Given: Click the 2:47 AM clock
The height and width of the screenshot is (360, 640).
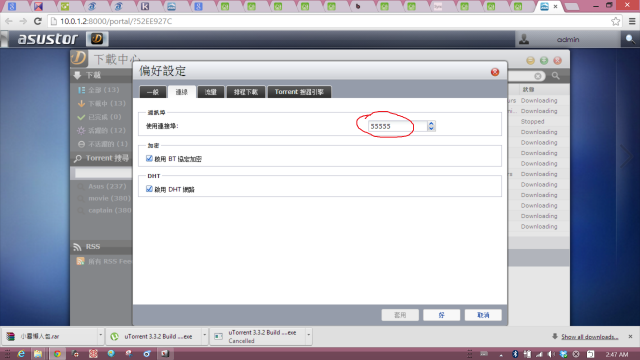Looking at the screenshot, I should tap(617, 354).
